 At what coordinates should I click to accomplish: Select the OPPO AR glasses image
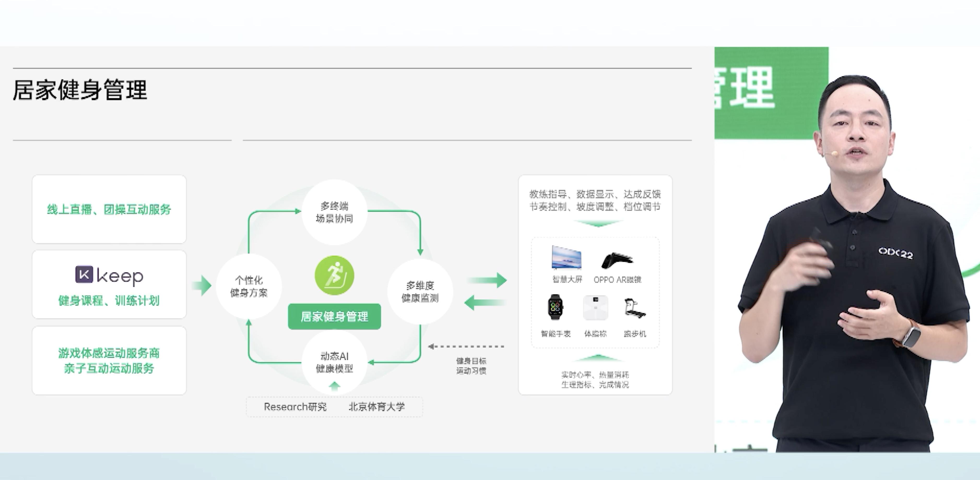pos(617,261)
